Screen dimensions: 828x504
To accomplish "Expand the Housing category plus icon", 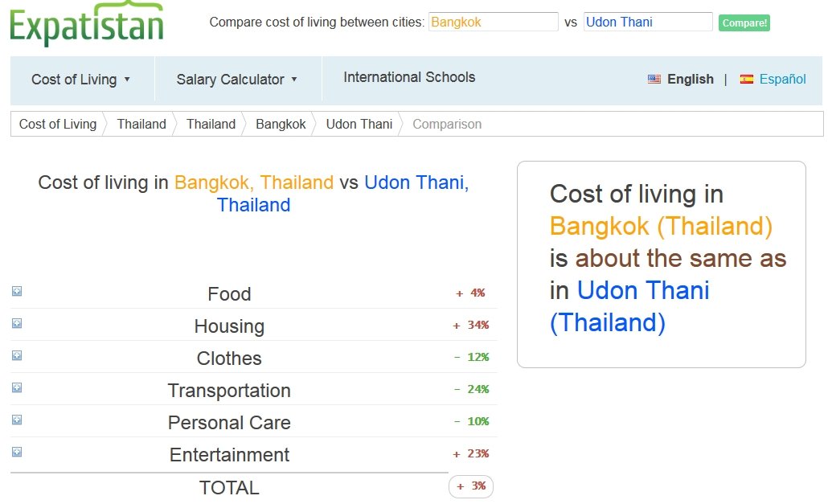I will (x=17, y=323).
